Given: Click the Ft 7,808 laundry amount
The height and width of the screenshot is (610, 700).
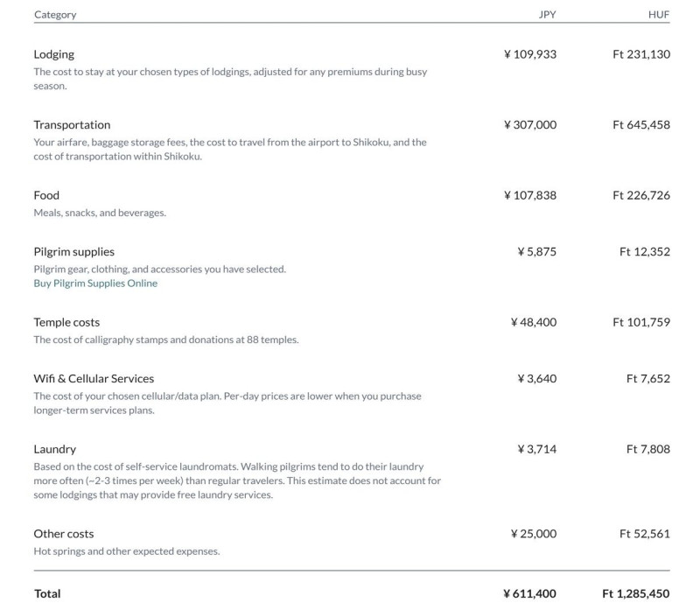Looking at the screenshot, I should point(648,449).
